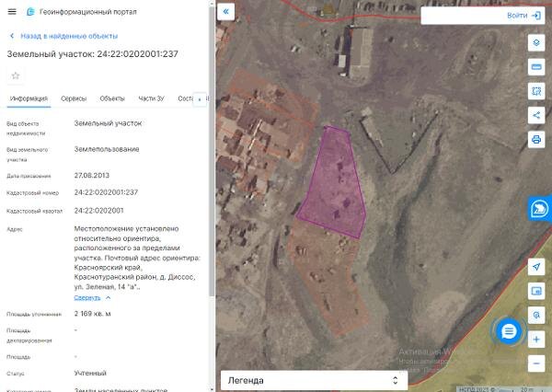This screenshot has height=392, width=552.
Task: Open the Объекты tab
Action: 112,98
